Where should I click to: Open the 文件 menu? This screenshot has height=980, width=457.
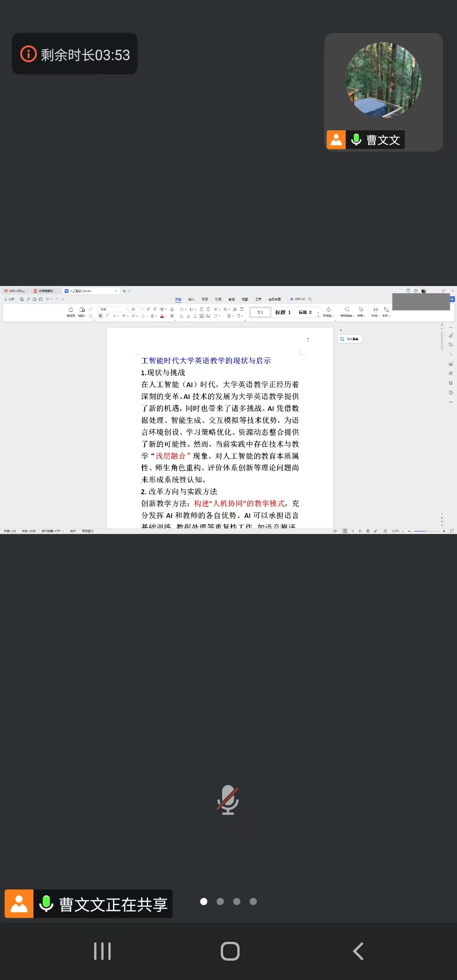pyautogui.click(x=9, y=299)
